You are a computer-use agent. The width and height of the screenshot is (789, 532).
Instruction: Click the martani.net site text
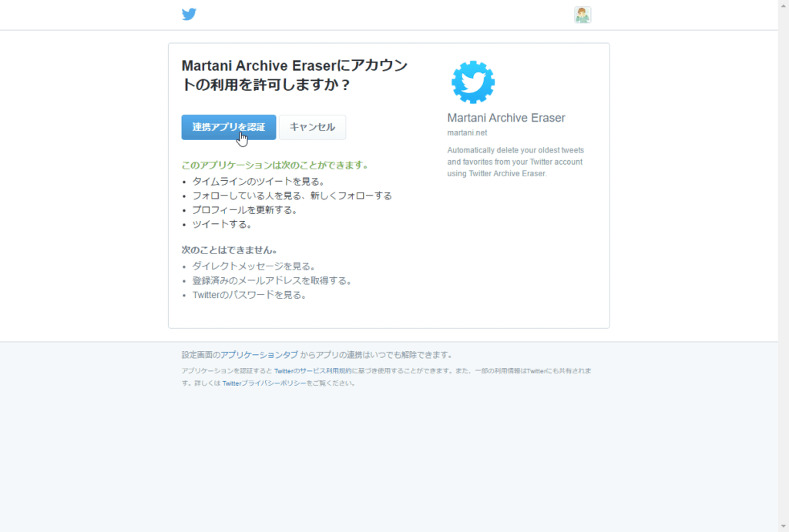click(x=467, y=132)
